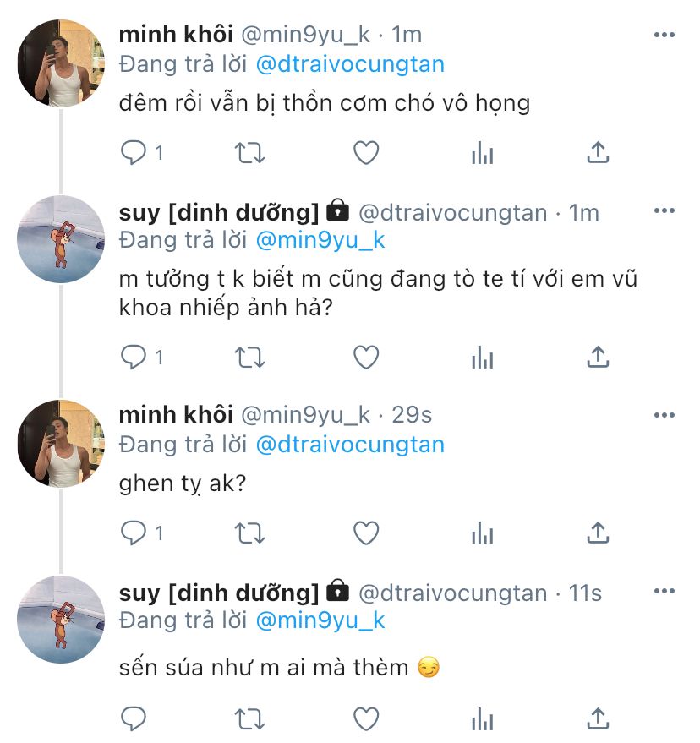Open suy [dinh dưỡng] profile name in second tweet

(x=219, y=212)
